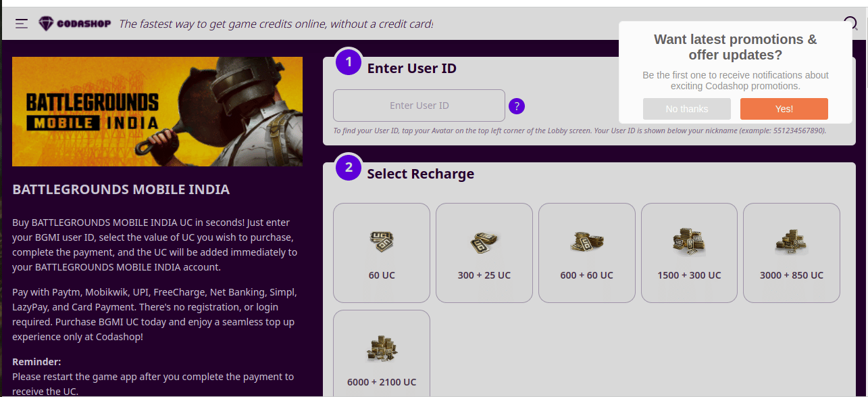Screen dimensions: 868x397
Task: Click the Codashop diamond logo
Action: coord(46,24)
